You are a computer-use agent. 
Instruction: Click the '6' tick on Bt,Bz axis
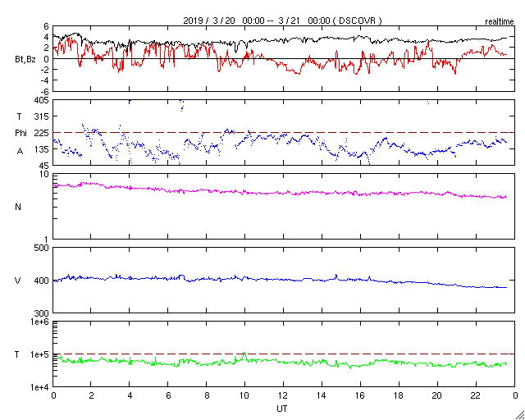(47, 26)
